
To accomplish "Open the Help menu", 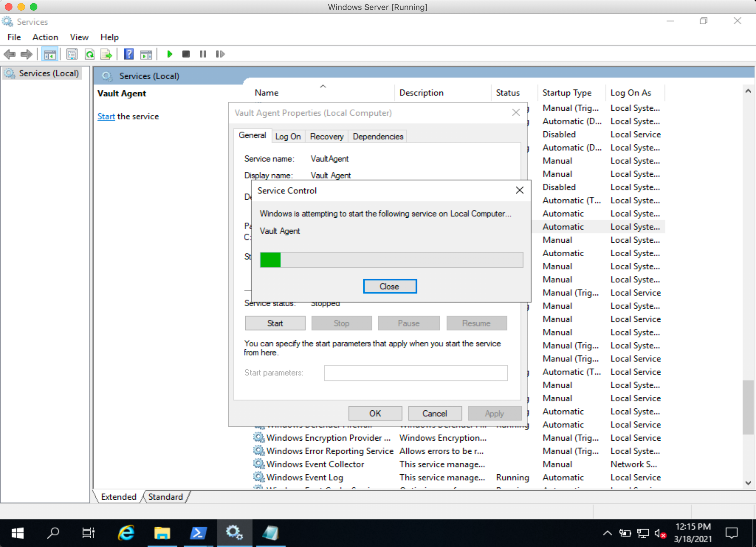I will (109, 37).
